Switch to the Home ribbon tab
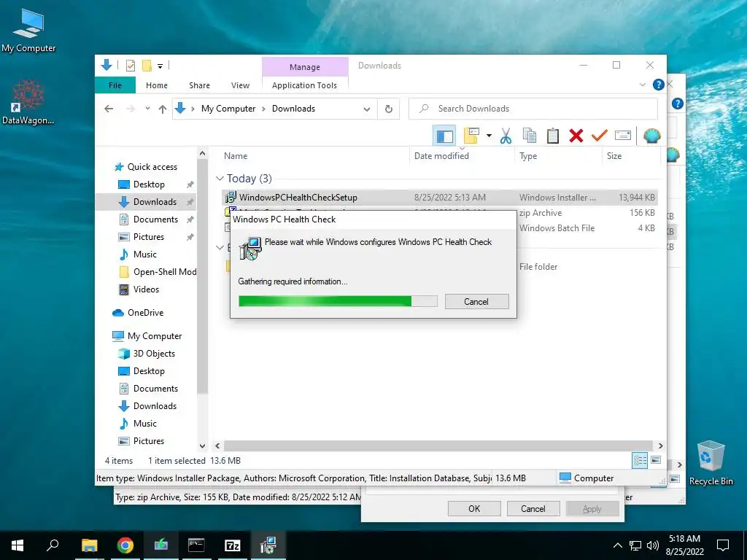The width and height of the screenshot is (747, 560). 157,85
